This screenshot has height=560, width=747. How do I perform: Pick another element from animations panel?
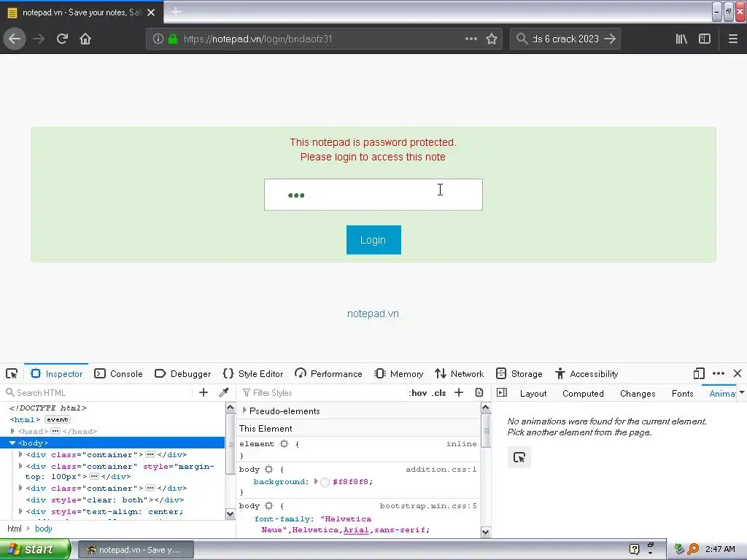pyautogui.click(x=519, y=458)
